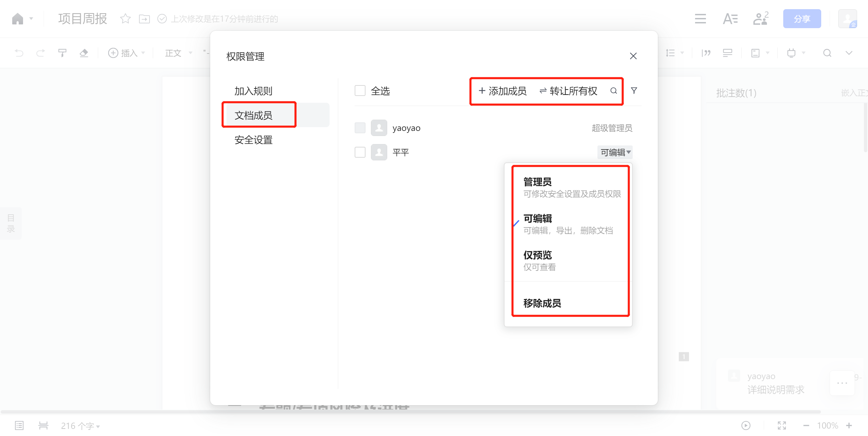Choose 移除成员 from the menu
This screenshot has height=436, width=868.
point(542,303)
